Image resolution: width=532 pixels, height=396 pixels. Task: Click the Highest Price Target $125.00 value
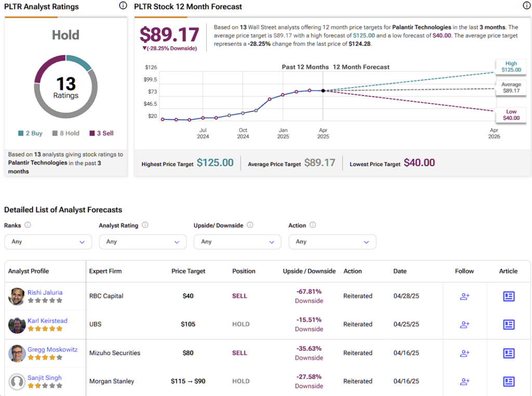(215, 163)
